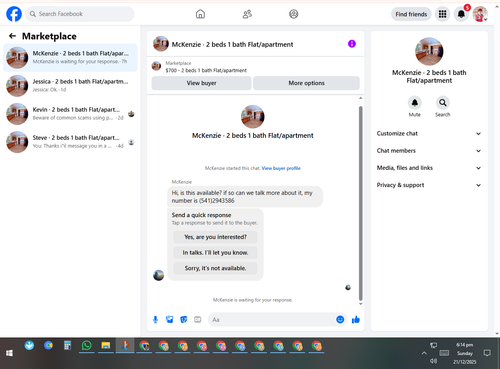Open the profile circle icon in top navigation
The width and height of the screenshot is (500, 369).
[x=294, y=14]
